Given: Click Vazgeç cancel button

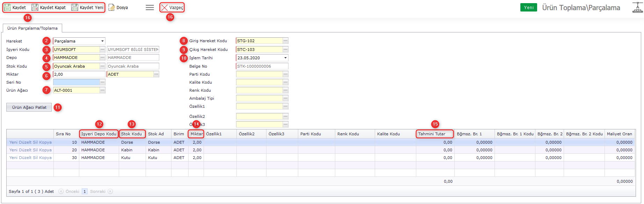Looking at the screenshot, I should coord(172,7).
